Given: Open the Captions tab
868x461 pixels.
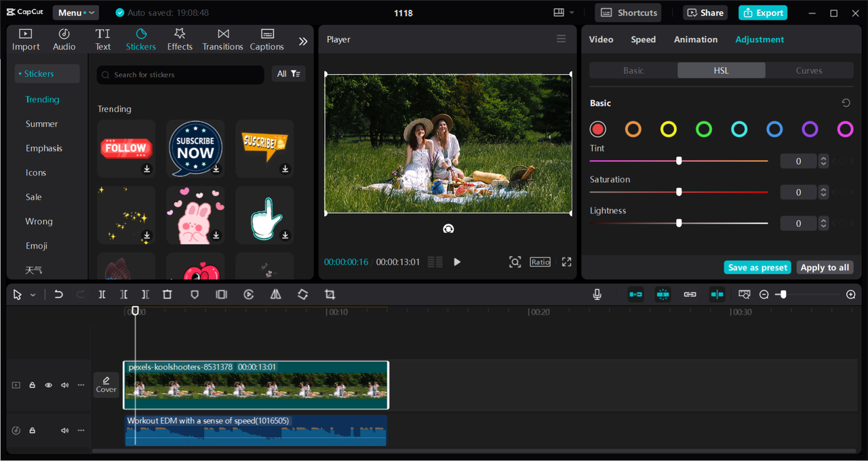Looking at the screenshot, I should click(267, 40).
